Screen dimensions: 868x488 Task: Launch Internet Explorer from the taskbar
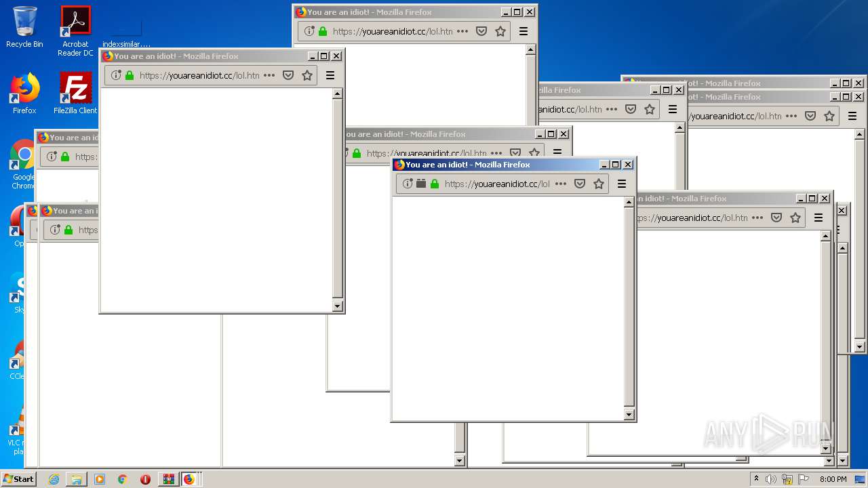54,479
